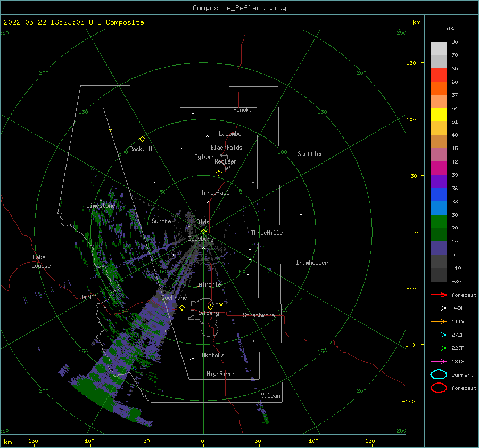Click the Airdrie label

(x=210, y=284)
